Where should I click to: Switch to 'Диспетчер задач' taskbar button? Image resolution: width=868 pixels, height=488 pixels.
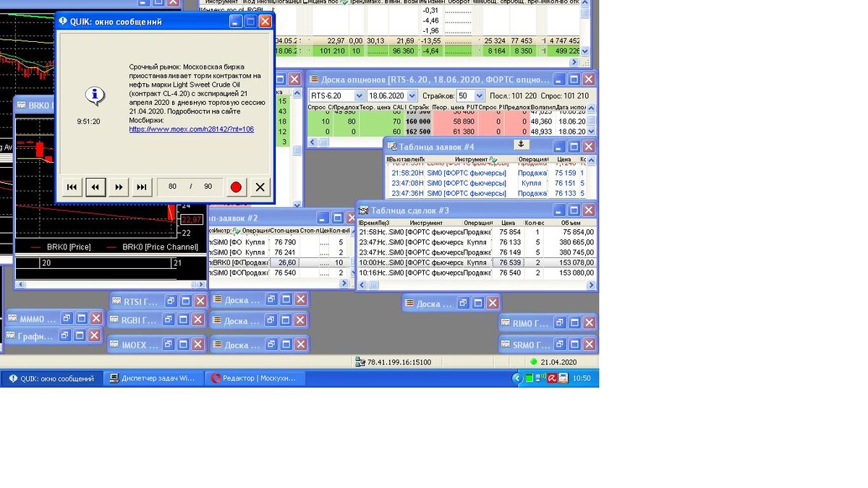153,378
